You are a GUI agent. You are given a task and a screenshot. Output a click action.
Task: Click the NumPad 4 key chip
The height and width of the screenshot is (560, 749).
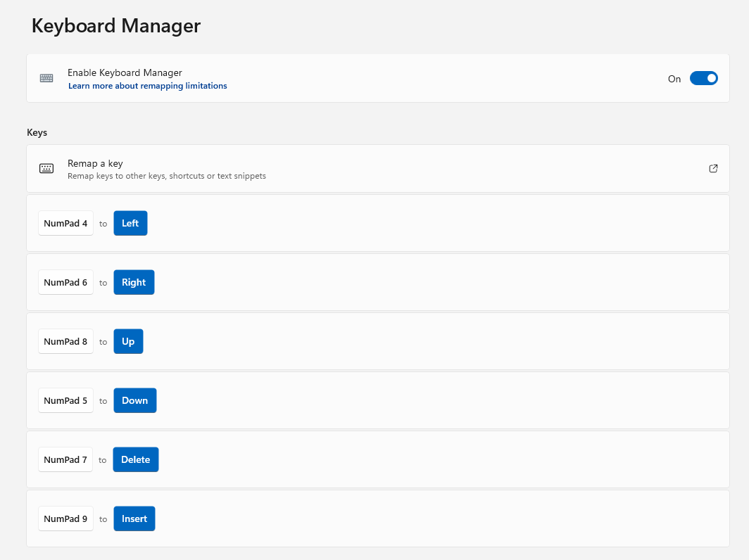(66, 224)
